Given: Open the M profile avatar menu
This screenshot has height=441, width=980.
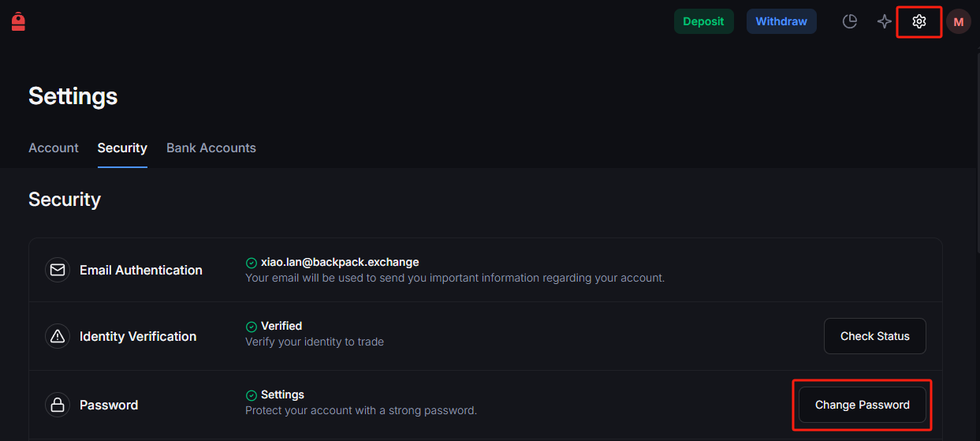Looking at the screenshot, I should (959, 21).
